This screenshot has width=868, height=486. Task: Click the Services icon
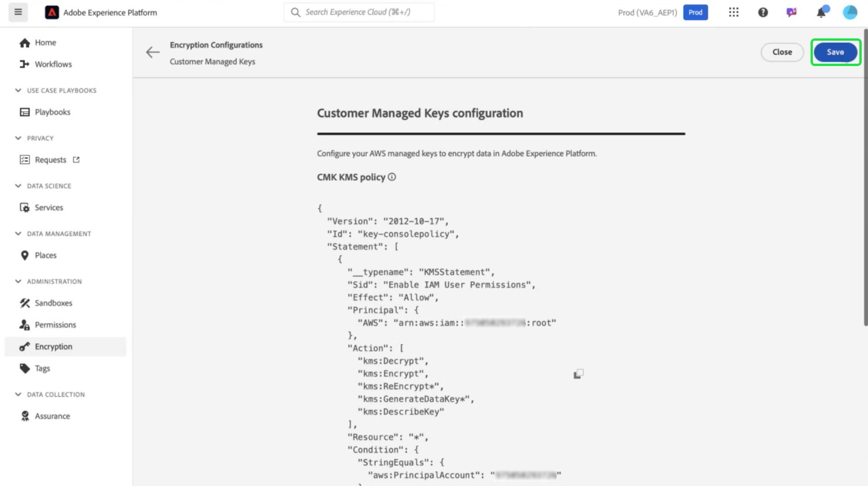tap(25, 208)
